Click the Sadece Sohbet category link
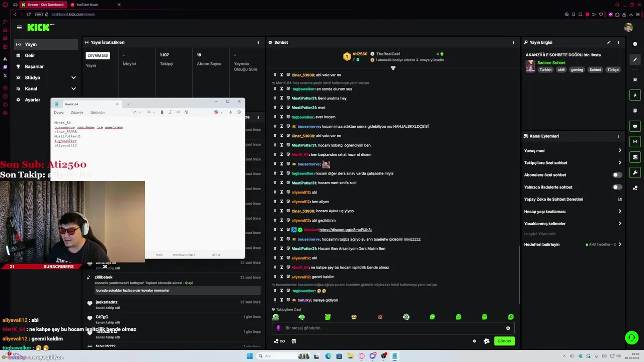This screenshot has width=644, height=362. [551, 63]
